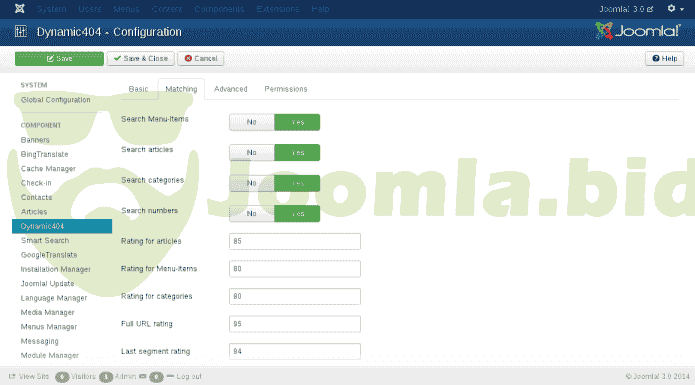The height and width of the screenshot is (385, 695).
Task: Click the Joomla! 3.0 site link icon
Action: coord(650,9)
